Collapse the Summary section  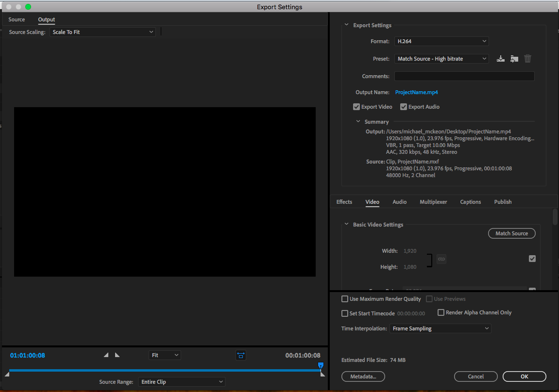tap(358, 121)
